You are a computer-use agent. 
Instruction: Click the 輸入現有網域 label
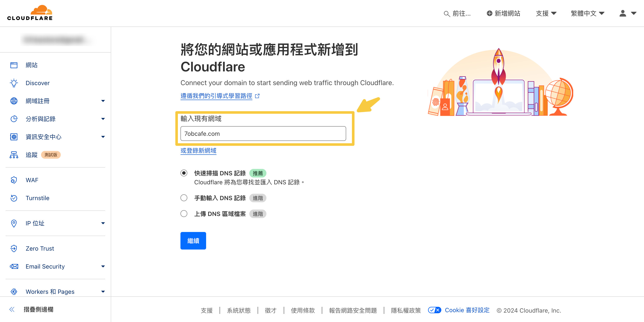[x=201, y=118]
